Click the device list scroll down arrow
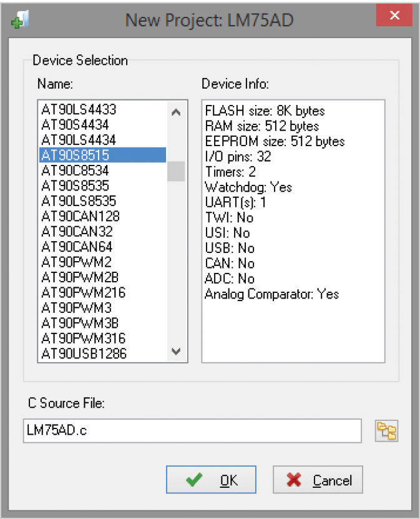 tap(176, 351)
